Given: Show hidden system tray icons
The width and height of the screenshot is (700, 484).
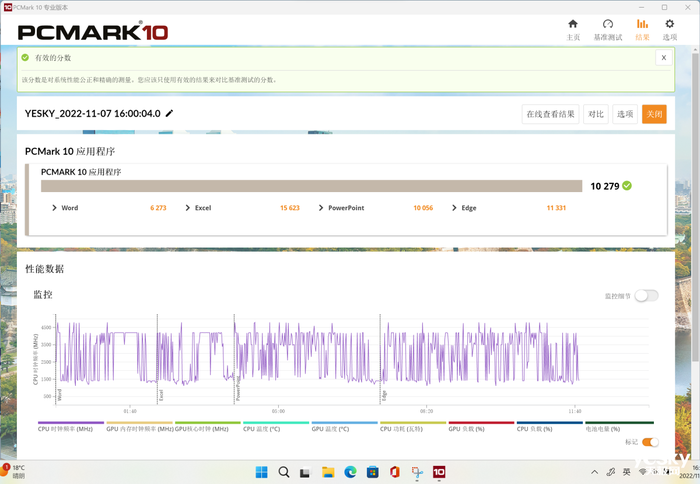Looking at the screenshot, I should [x=594, y=472].
